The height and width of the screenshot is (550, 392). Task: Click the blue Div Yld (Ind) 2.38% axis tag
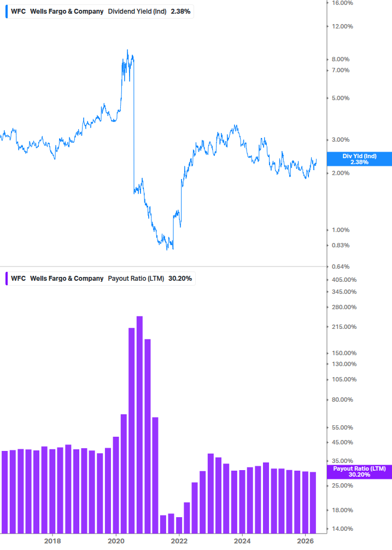pos(359,159)
